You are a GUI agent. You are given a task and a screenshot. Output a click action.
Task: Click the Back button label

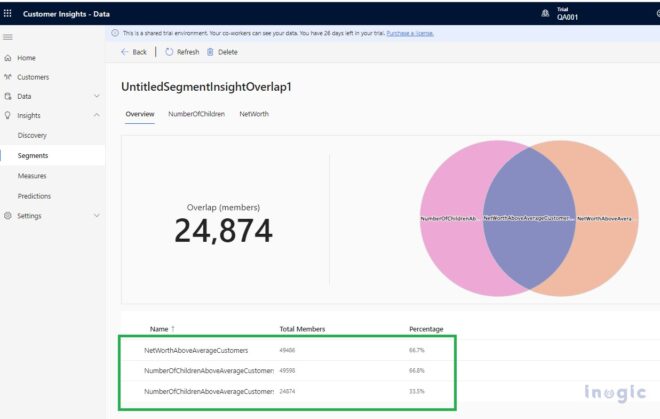pyautogui.click(x=139, y=52)
